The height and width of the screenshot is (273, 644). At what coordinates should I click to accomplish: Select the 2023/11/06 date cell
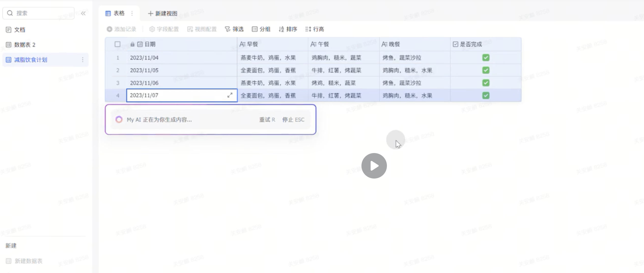pos(182,83)
